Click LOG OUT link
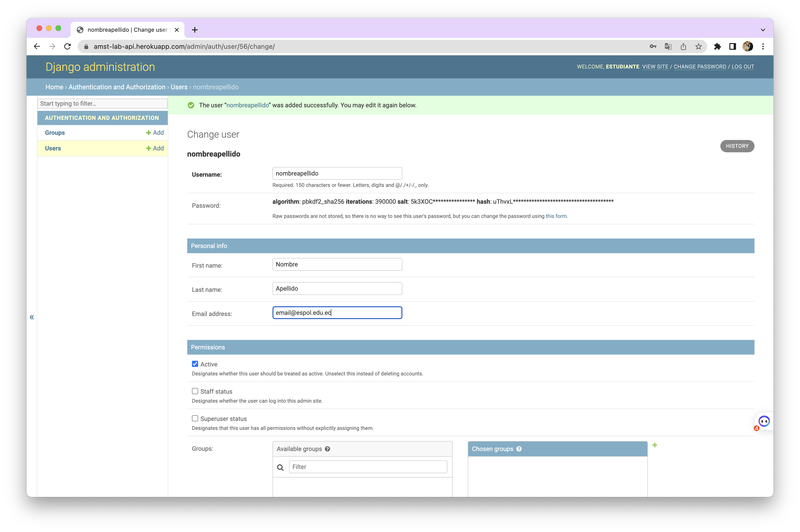The width and height of the screenshot is (800, 532). 743,67
